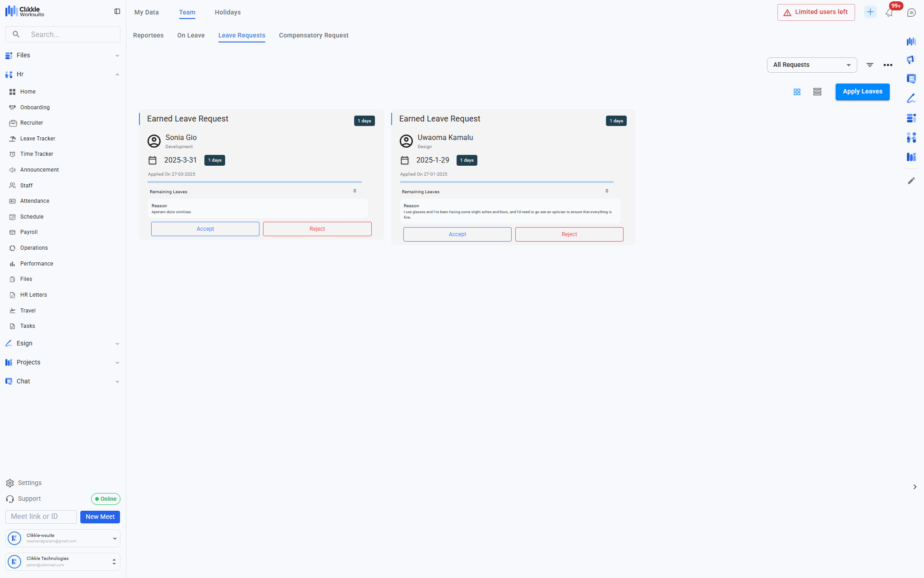Open Settings gear in sidebar
Image resolution: width=924 pixels, height=578 pixels.
pyautogui.click(x=10, y=483)
